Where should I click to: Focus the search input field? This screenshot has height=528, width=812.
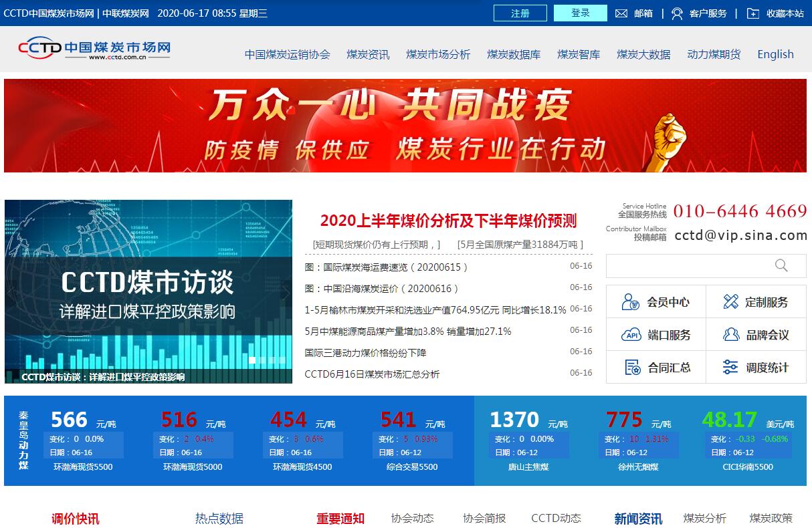click(x=689, y=266)
